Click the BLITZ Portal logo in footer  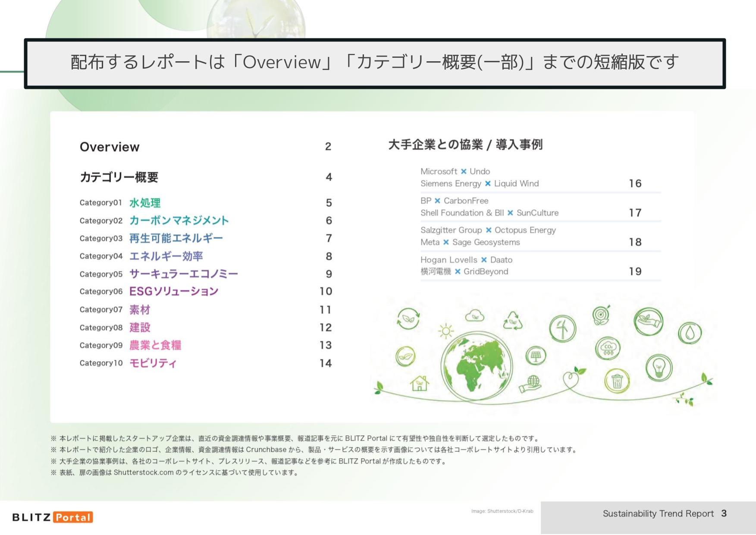(x=53, y=517)
